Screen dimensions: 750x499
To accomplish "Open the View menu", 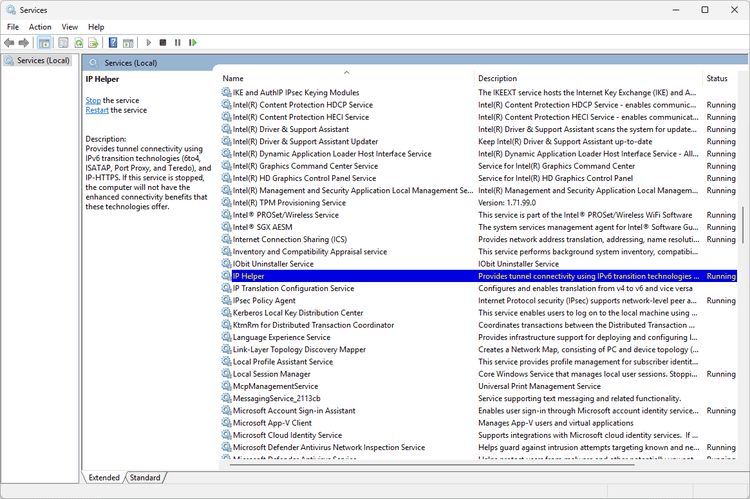I will click(70, 27).
